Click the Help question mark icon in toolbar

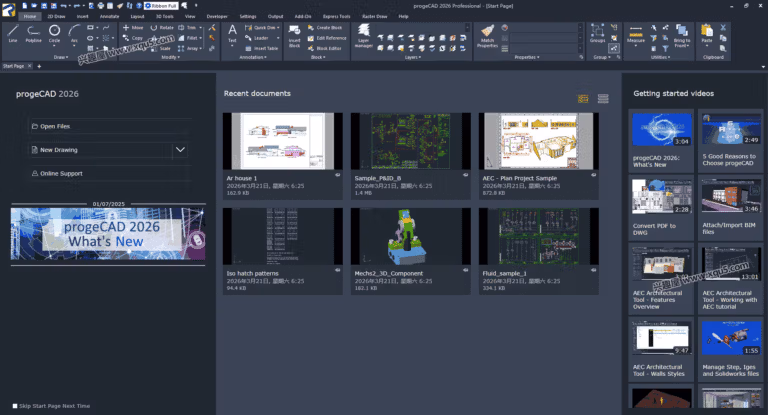139,6
